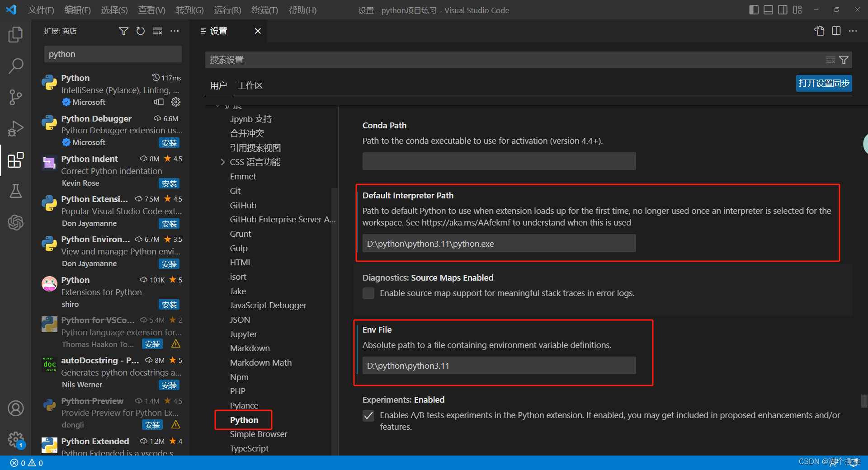Clear settings search input icon
The height and width of the screenshot is (470, 868).
tap(830, 60)
